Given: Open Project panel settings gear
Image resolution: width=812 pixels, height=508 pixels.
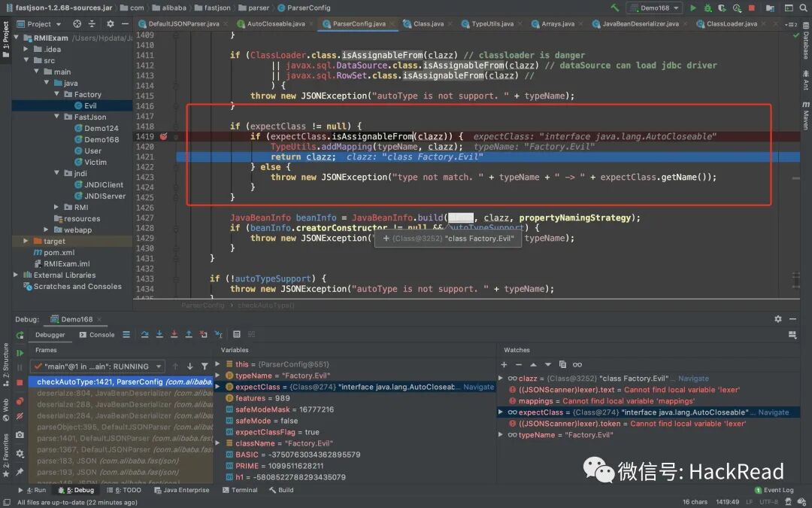Looking at the screenshot, I should pos(111,24).
